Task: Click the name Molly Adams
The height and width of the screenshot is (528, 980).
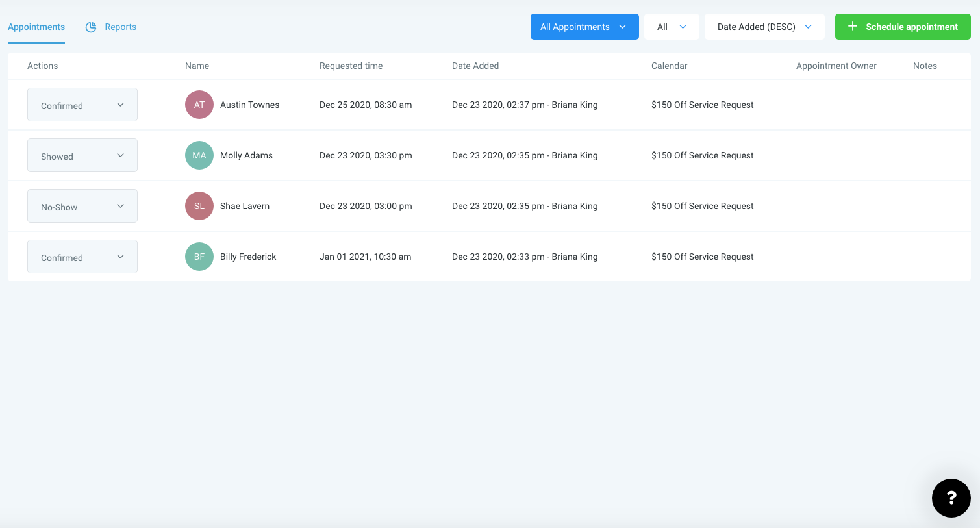Action: [246, 155]
